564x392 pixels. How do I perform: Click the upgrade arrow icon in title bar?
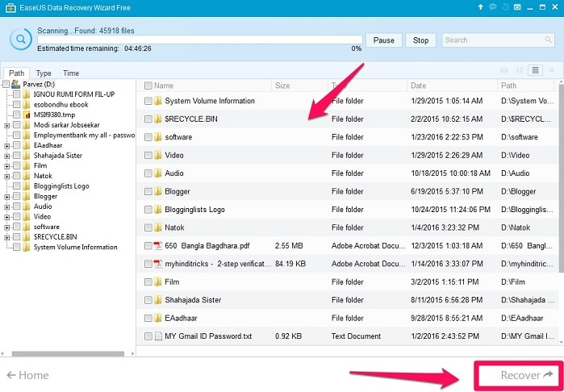pos(481,7)
